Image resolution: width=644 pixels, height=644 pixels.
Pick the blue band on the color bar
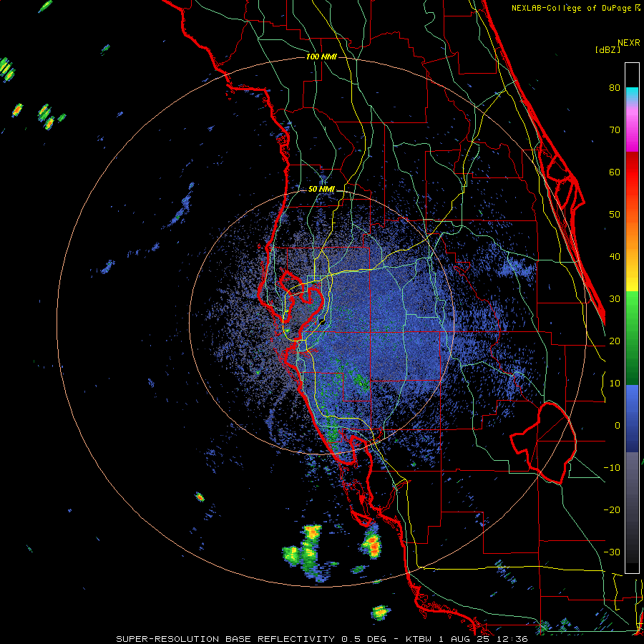click(x=632, y=418)
